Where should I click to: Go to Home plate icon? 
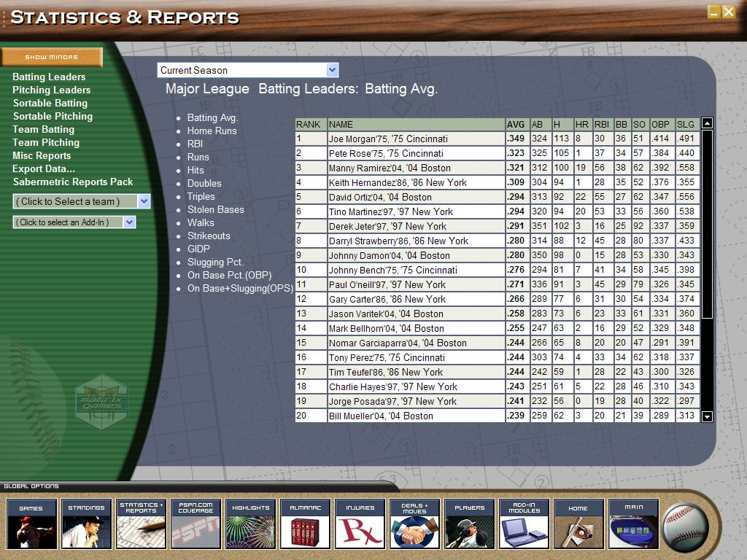pyautogui.click(x=578, y=524)
